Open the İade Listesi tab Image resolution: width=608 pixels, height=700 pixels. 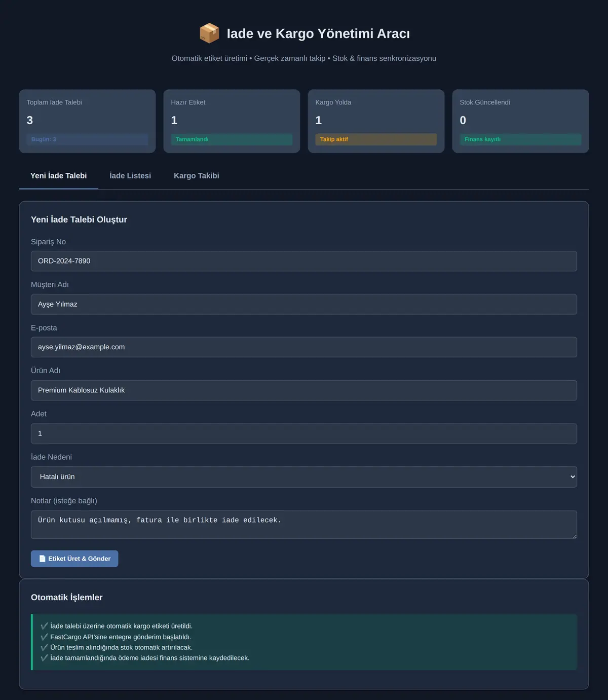click(130, 176)
